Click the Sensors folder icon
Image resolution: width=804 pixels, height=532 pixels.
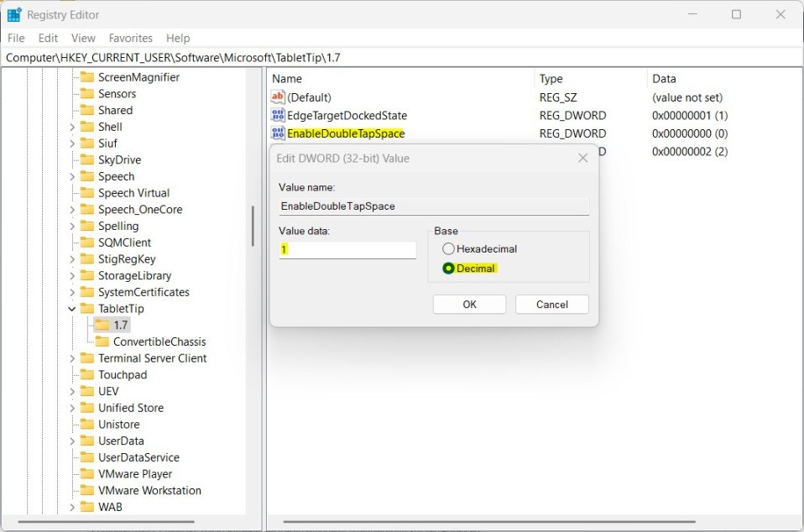coord(87,94)
